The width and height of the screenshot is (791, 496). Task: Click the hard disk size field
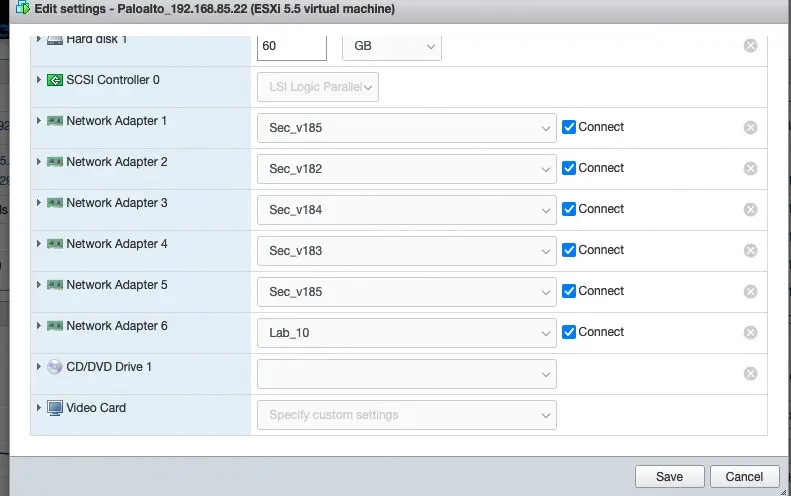click(292, 46)
